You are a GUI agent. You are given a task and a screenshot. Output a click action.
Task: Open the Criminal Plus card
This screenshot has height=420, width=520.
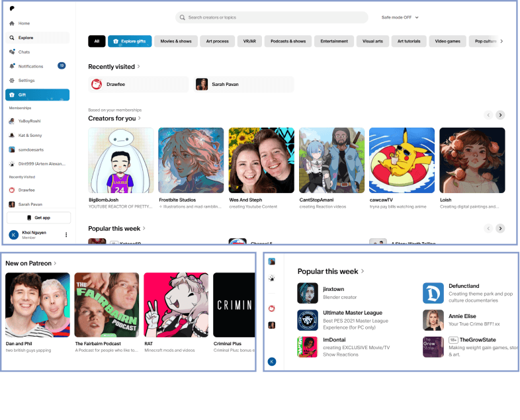click(x=234, y=313)
